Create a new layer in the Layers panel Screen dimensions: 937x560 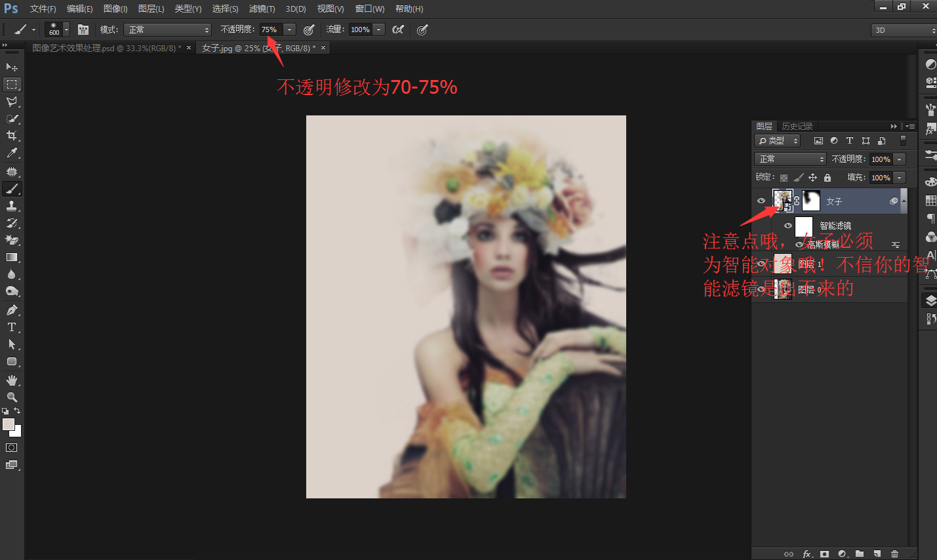877,553
